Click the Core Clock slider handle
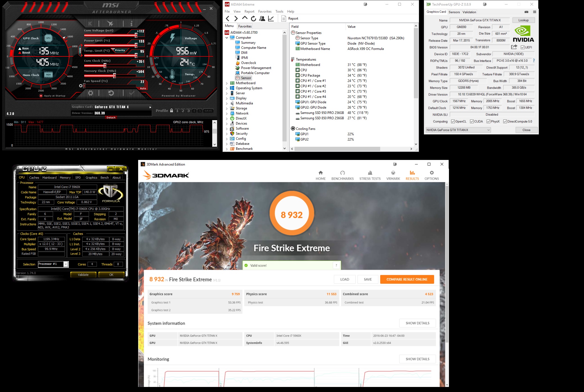 tap(105, 66)
